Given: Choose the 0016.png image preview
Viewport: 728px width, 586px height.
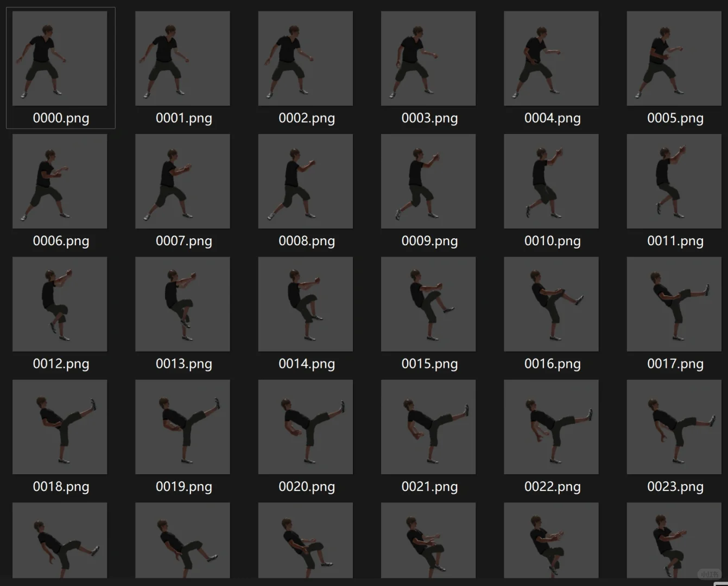Looking at the screenshot, I should 551,304.
